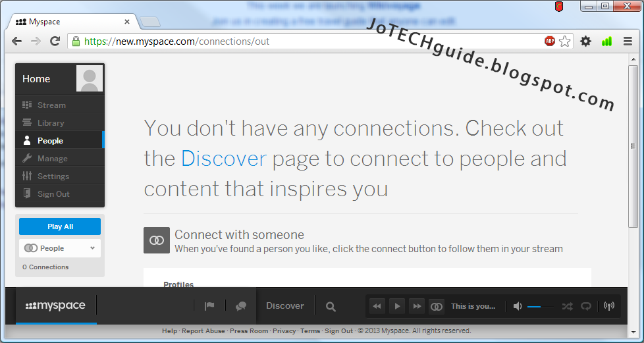Open the Report Abuse footer link
This screenshot has height=343, width=644.
point(203,330)
